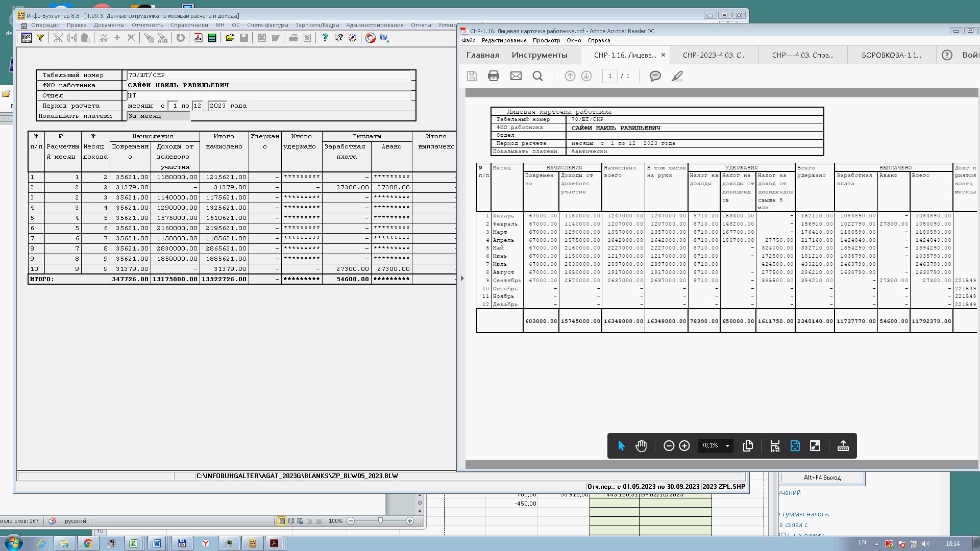Click the year field showing 2023
This screenshot has height=551, width=980.
click(x=217, y=106)
